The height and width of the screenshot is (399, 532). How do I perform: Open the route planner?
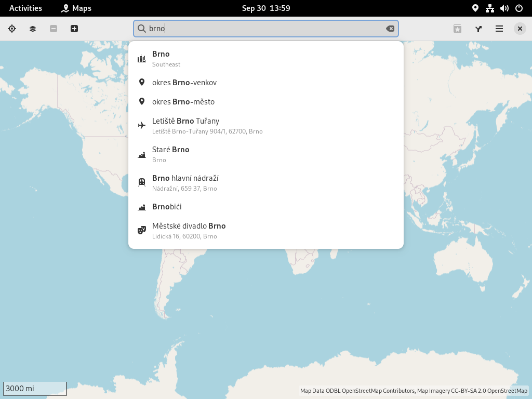coord(478,29)
